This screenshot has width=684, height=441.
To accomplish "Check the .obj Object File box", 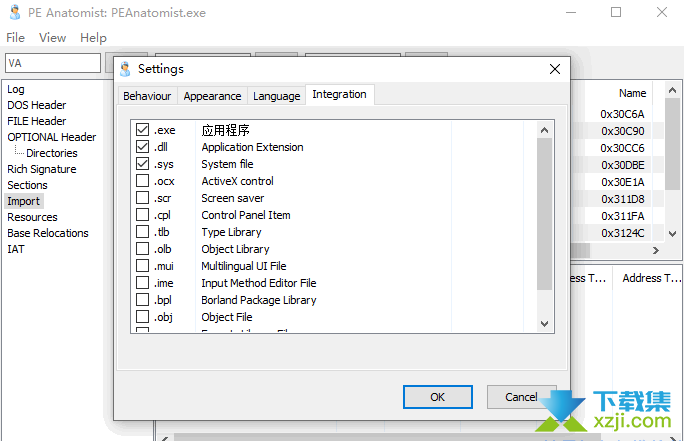I will click(142, 317).
